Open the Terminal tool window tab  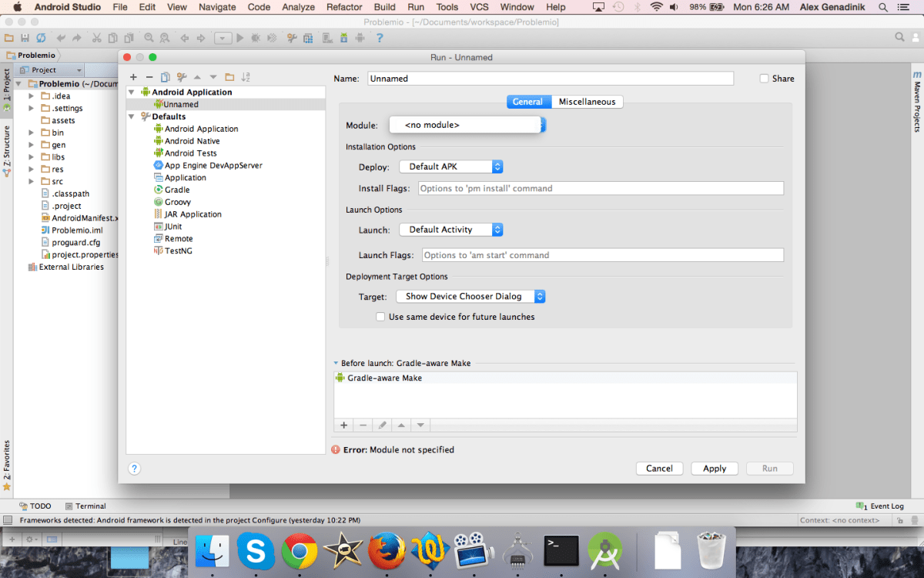pyautogui.click(x=85, y=506)
